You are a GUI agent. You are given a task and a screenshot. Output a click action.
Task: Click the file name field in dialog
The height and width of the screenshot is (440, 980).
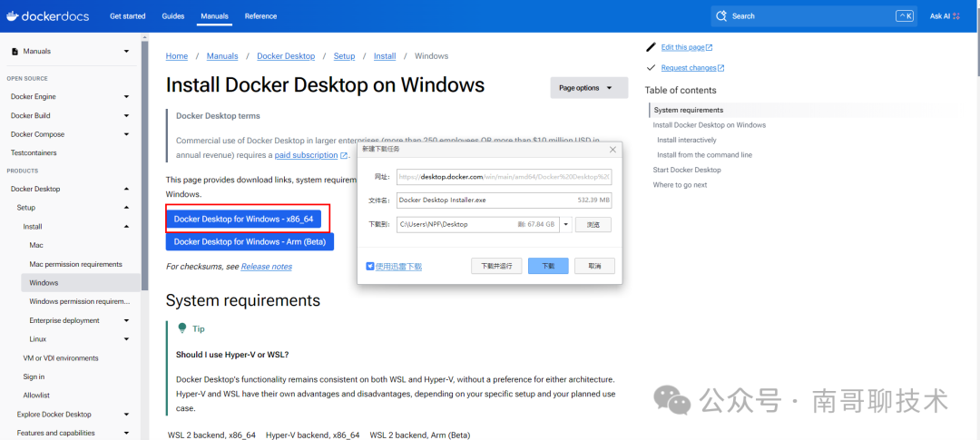(x=504, y=200)
